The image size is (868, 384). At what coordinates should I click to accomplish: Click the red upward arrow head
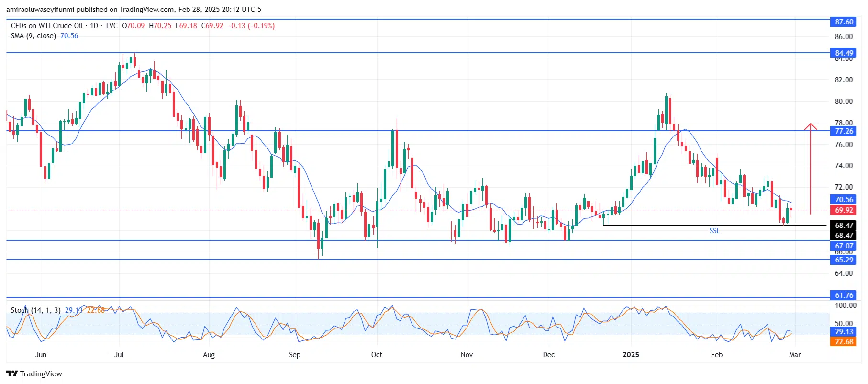point(810,126)
